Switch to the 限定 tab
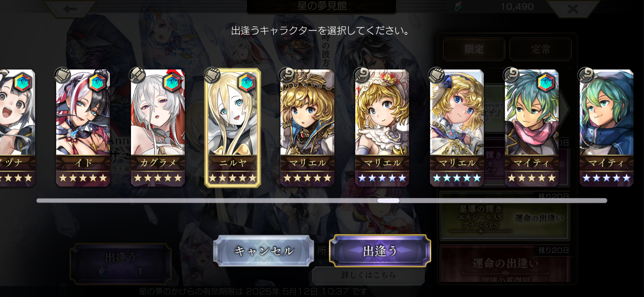644x297 pixels. (474, 49)
